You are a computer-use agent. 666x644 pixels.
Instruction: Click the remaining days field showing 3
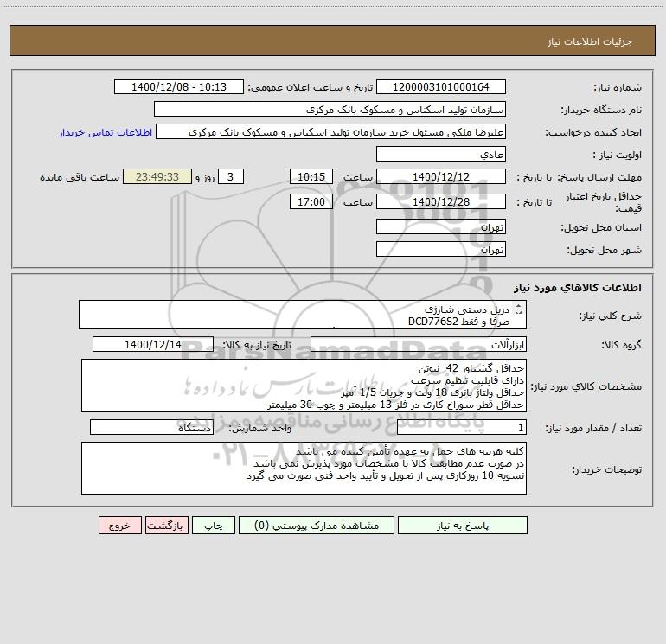click(x=231, y=176)
